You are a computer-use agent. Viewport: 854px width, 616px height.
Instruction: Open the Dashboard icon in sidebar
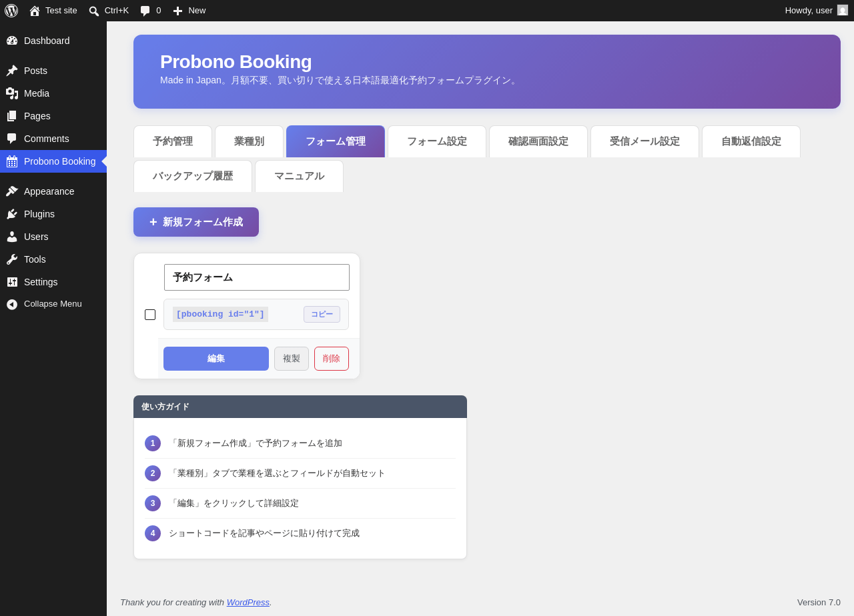pos(12,41)
